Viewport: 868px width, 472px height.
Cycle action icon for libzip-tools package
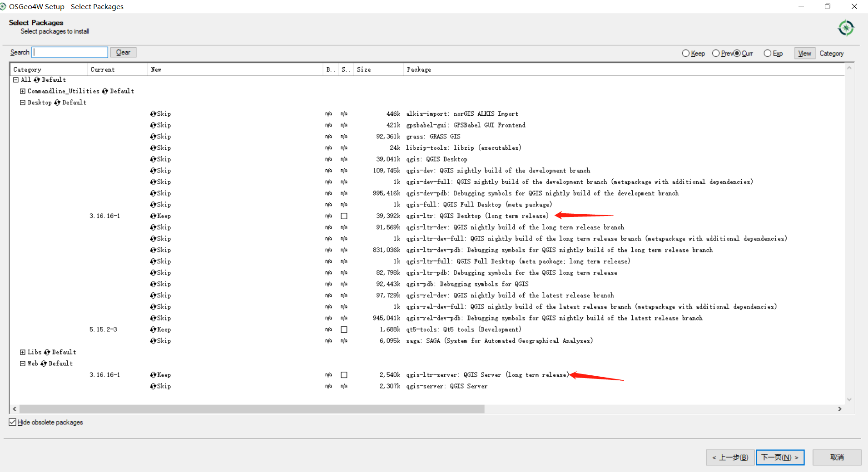153,148
